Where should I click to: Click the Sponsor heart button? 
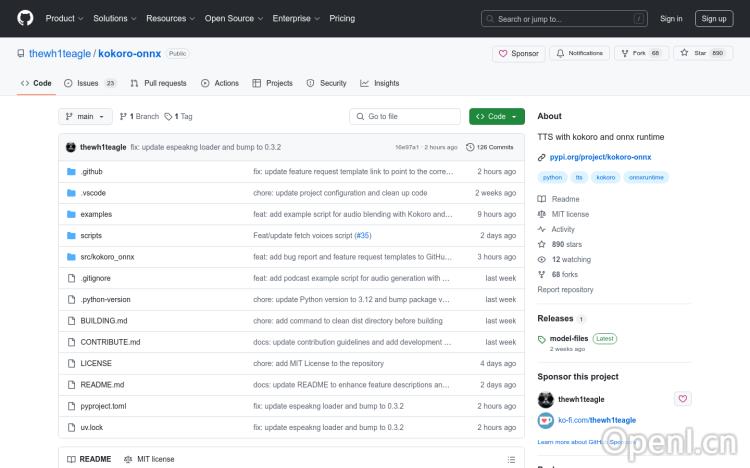pos(519,53)
